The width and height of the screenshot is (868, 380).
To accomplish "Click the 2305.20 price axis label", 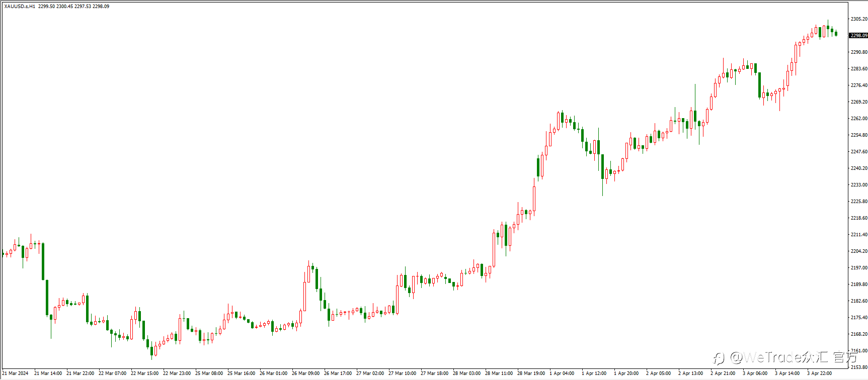I will (859, 19).
